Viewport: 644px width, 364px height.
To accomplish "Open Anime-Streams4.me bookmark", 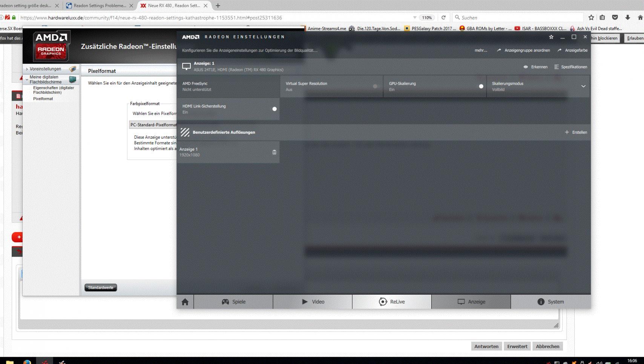I will 327,29.
